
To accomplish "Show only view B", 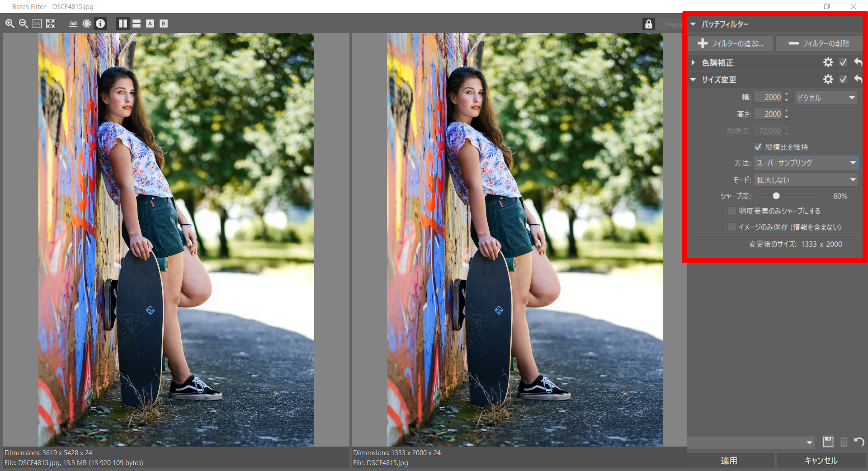I will pyautogui.click(x=164, y=24).
